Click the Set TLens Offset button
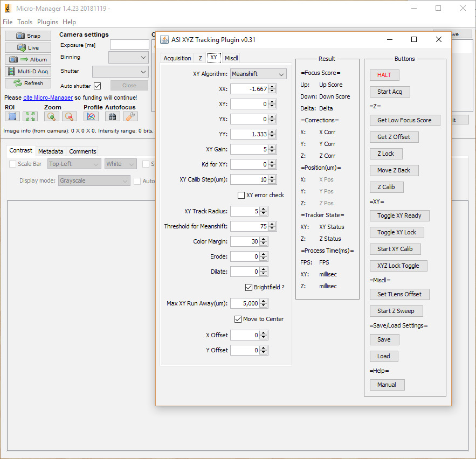 click(399, 294)
